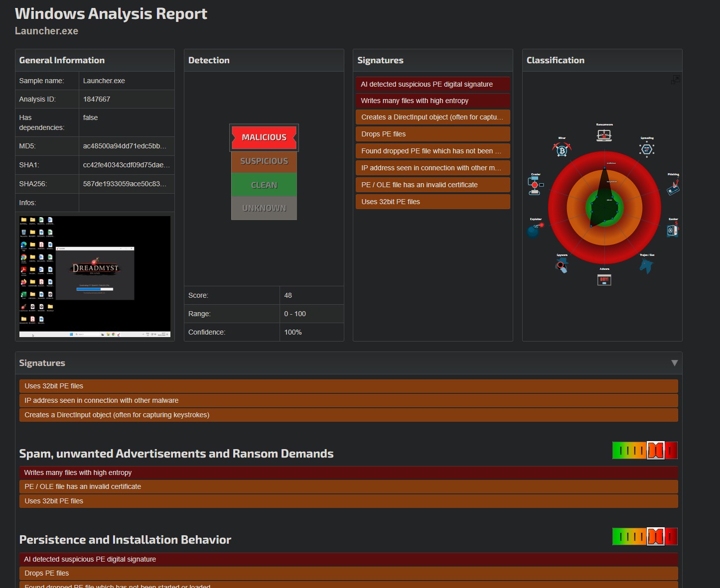The width and height of the screenshot is (720, 588).
Task: Select the Spyware detective icon
Action: (562, 266)
